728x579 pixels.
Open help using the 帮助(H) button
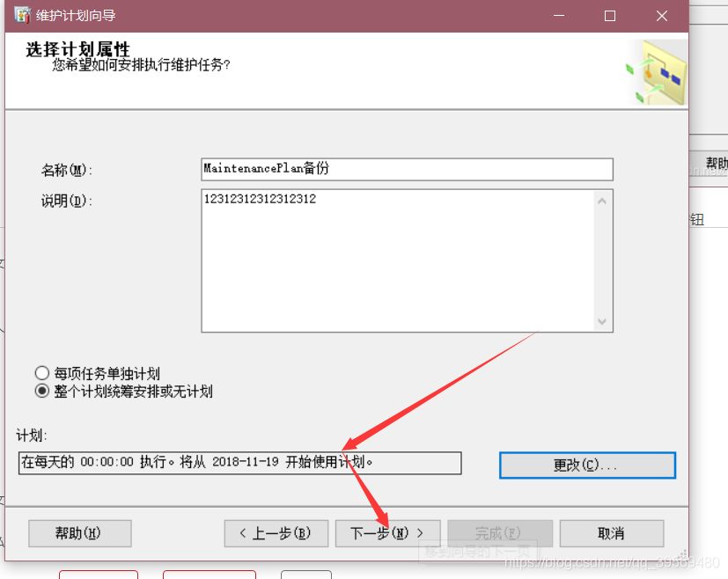[79, 532]
